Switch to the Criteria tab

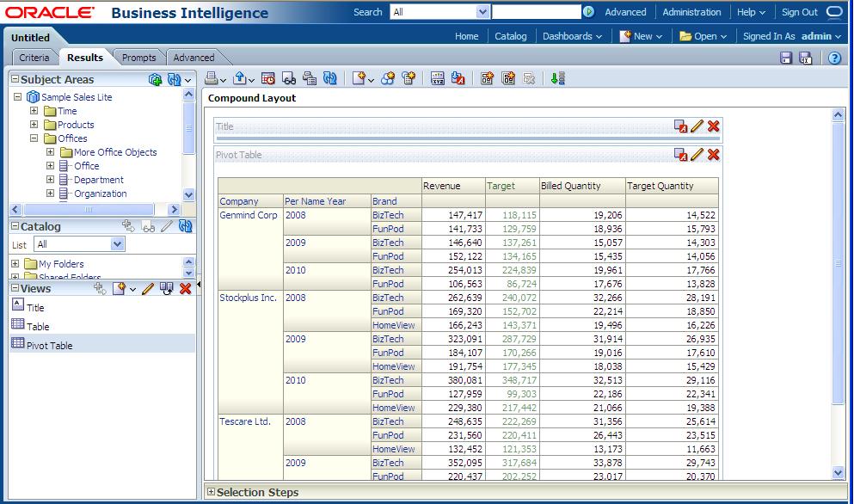(34, 58)
